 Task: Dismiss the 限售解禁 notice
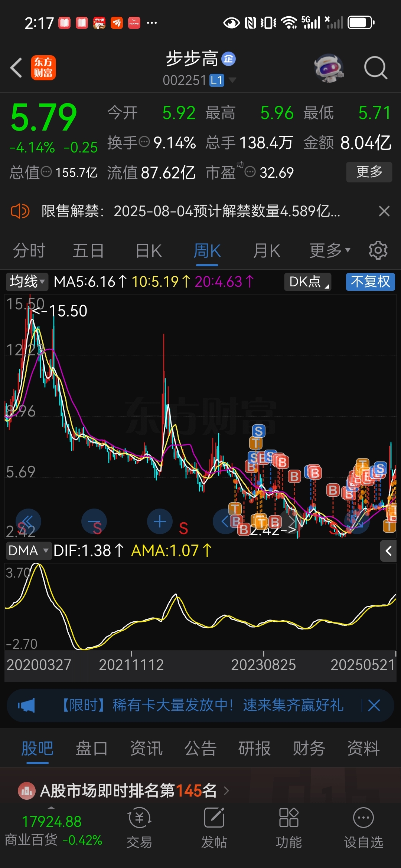384,211
